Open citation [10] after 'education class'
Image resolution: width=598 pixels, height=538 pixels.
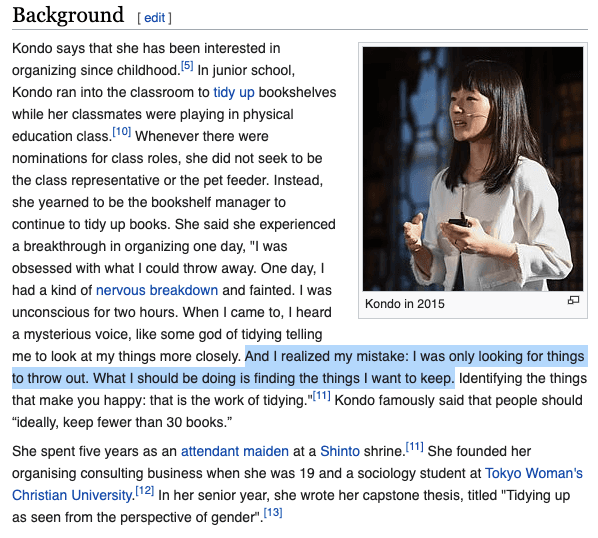[x=122, y=132]
